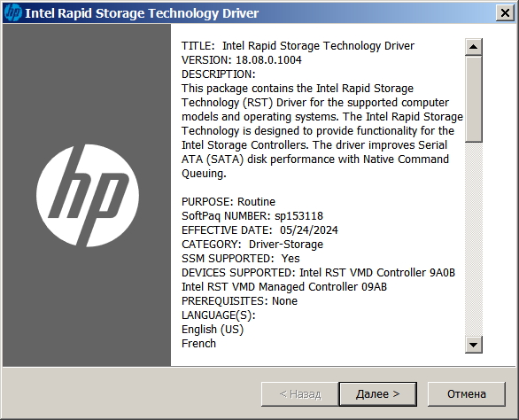Screen dimensions: 519x420
Task: Click the scroll down arrow of the description
Action: coord(473,345)
